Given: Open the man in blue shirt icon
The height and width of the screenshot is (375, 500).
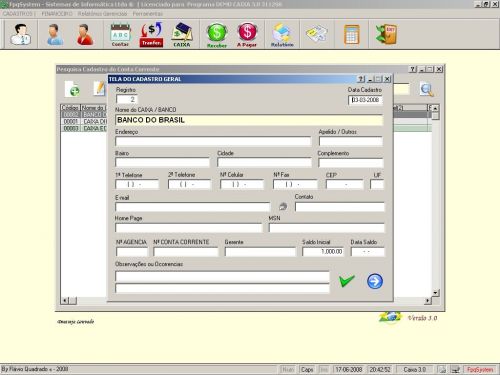Looking at the screenshot, I should [55, 34].
